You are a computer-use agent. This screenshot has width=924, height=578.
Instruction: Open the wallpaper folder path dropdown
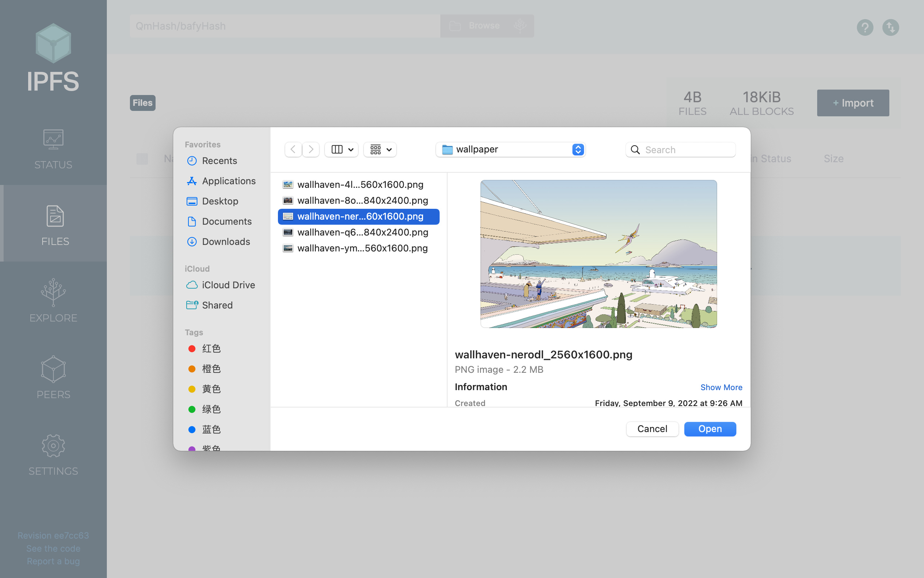click(x=510, y=150)
